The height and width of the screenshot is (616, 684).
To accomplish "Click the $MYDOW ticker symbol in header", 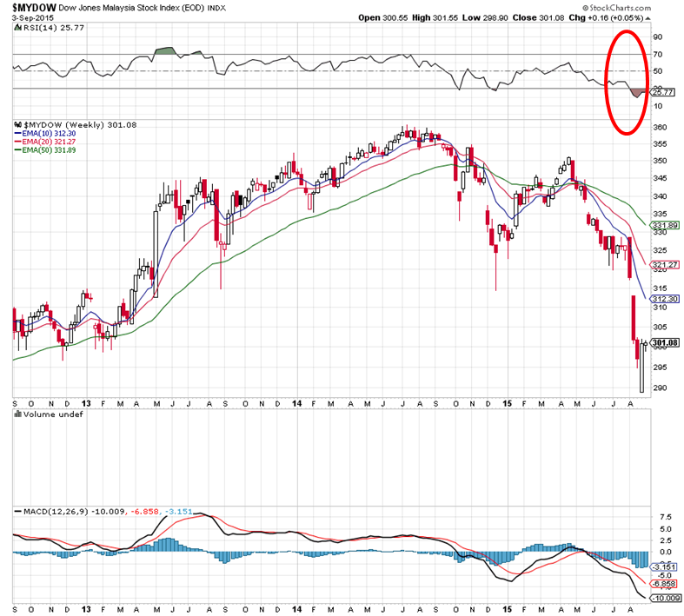I will [34, 7].
